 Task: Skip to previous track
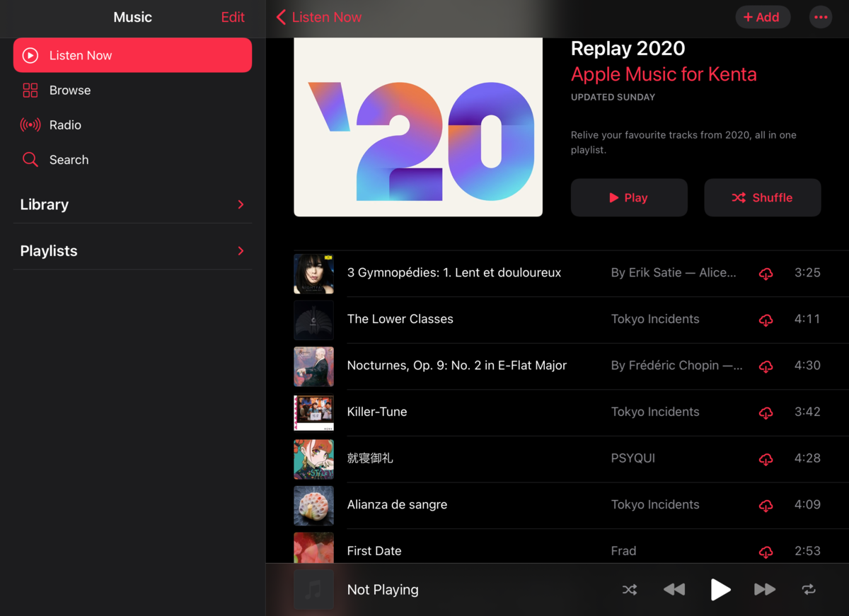(674, 589)
